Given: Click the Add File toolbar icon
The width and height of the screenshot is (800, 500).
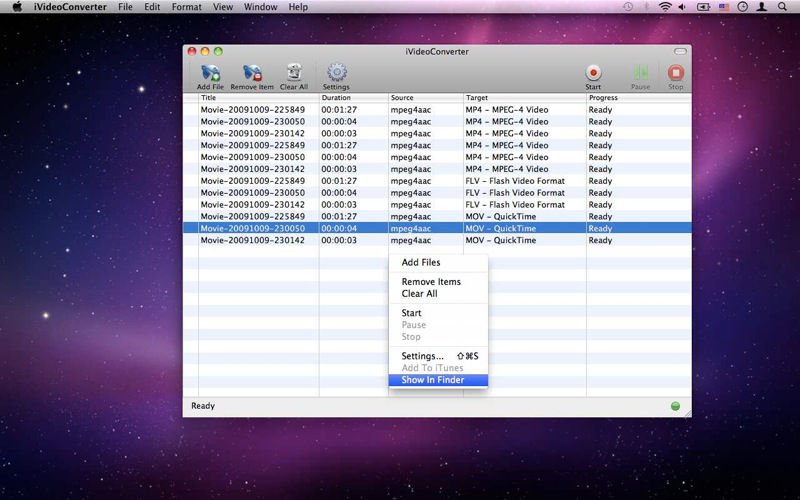Looking at the screenshot, I should [x=210, y=73].
